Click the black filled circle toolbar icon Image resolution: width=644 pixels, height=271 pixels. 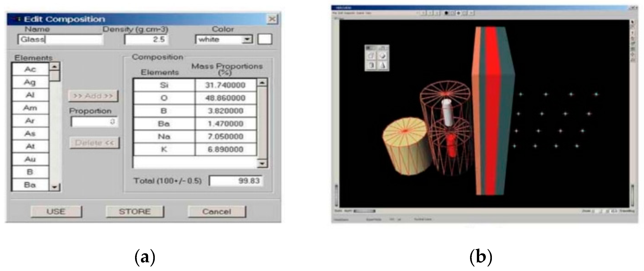tap(446, 13)
